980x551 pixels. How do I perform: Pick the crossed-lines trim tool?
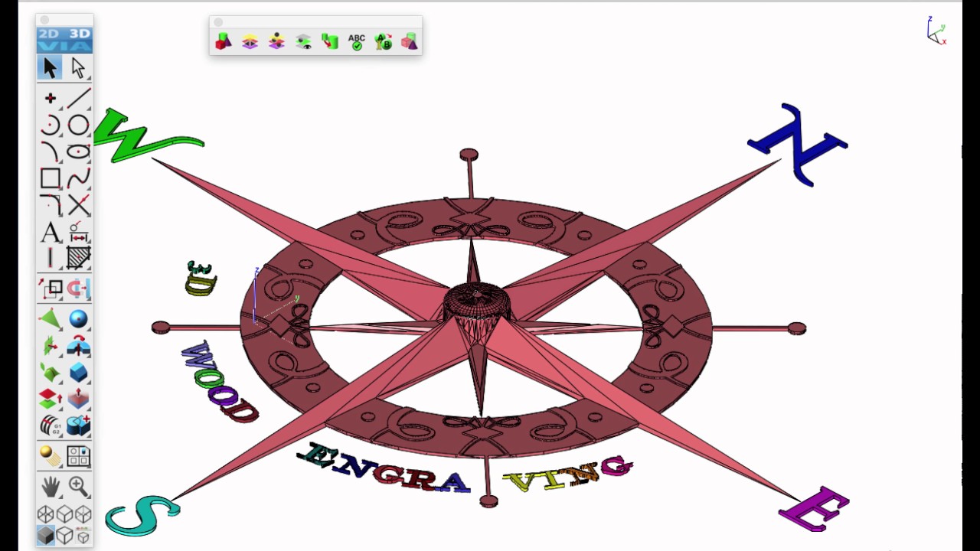point(78,205)
